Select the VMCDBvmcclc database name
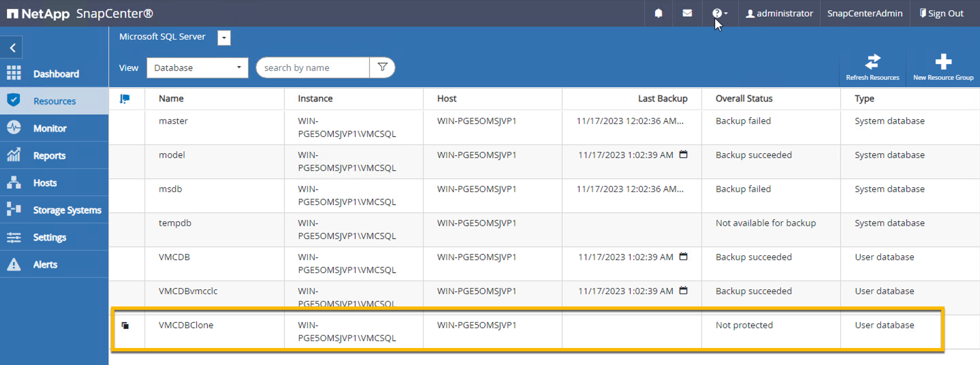980x365 pixels. tap(188, 291)
